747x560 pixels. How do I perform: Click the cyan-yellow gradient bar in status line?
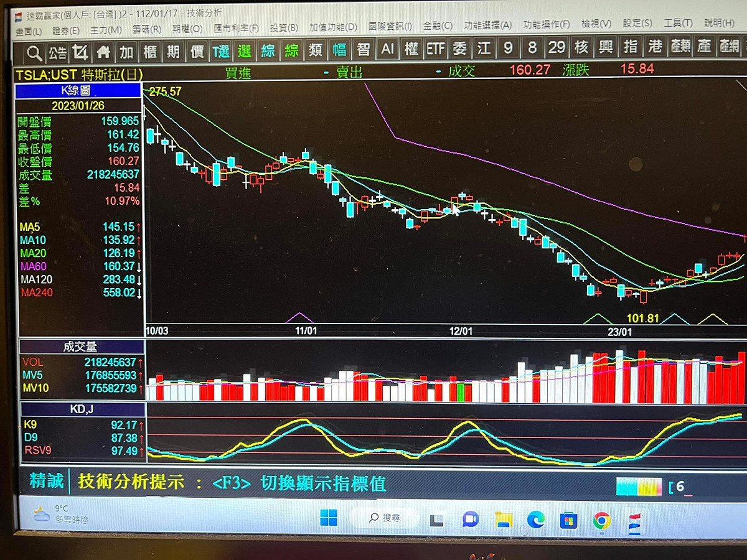click(x=639, y=487)
